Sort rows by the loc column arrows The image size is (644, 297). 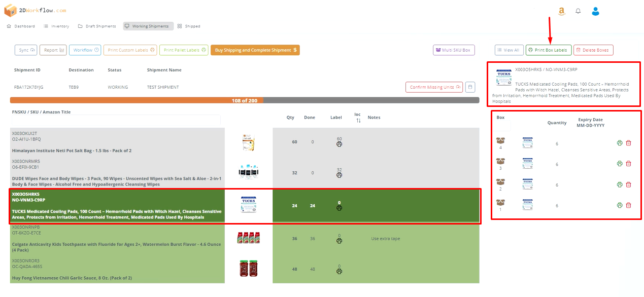358,121
